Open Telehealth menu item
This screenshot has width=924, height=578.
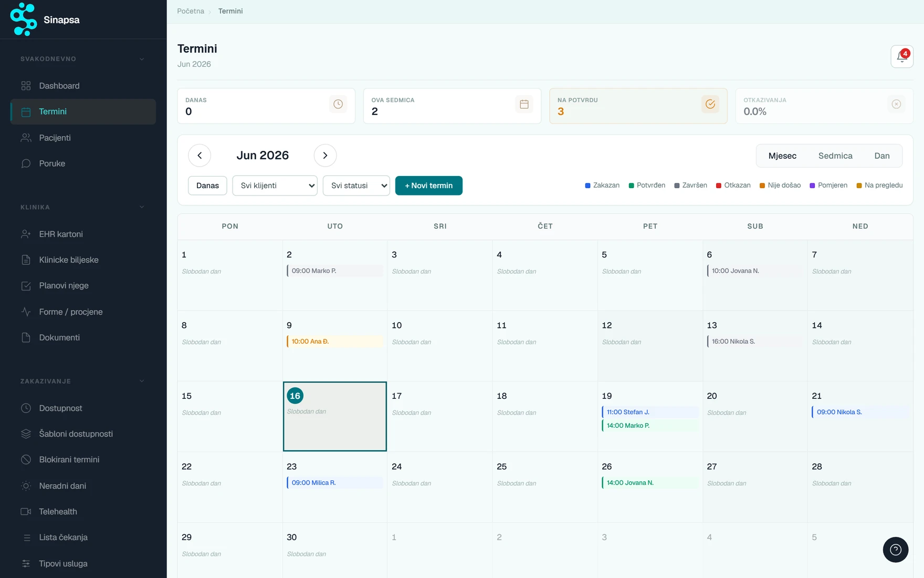(83, 511)
